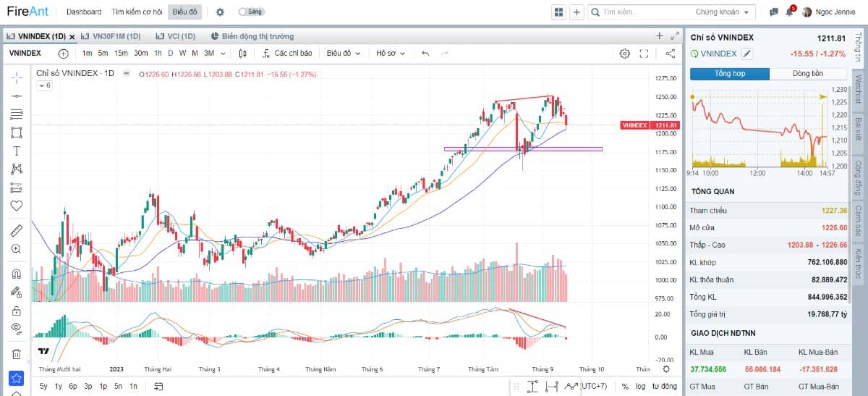Toggle lock all drawing tools
Image resolution: width=868 pixels, height=396 pixels.
[x=16, y=311]
